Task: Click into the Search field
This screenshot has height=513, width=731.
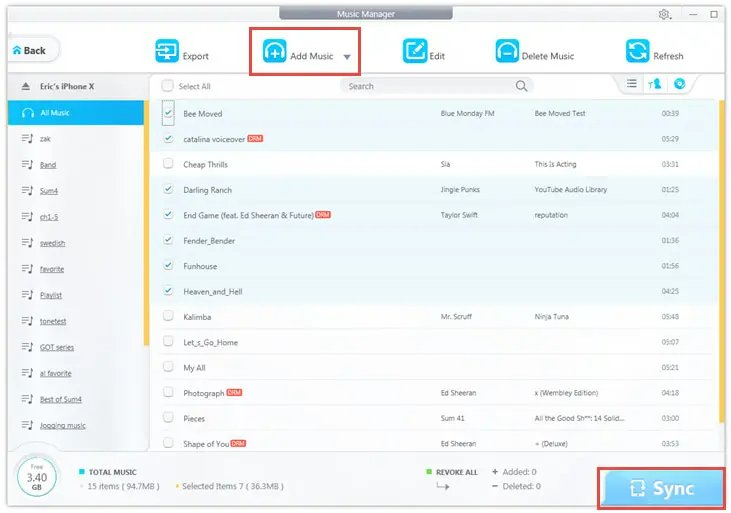Action: point(430,86)
